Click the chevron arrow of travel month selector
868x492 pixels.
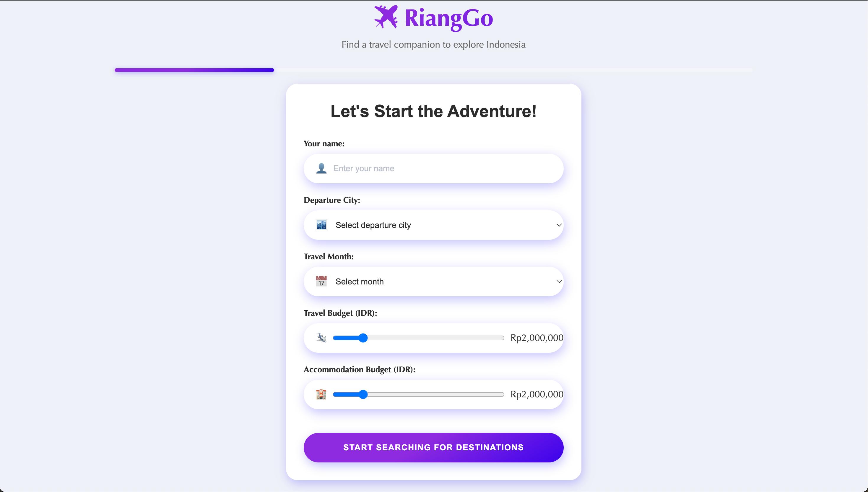pos(559,281)
